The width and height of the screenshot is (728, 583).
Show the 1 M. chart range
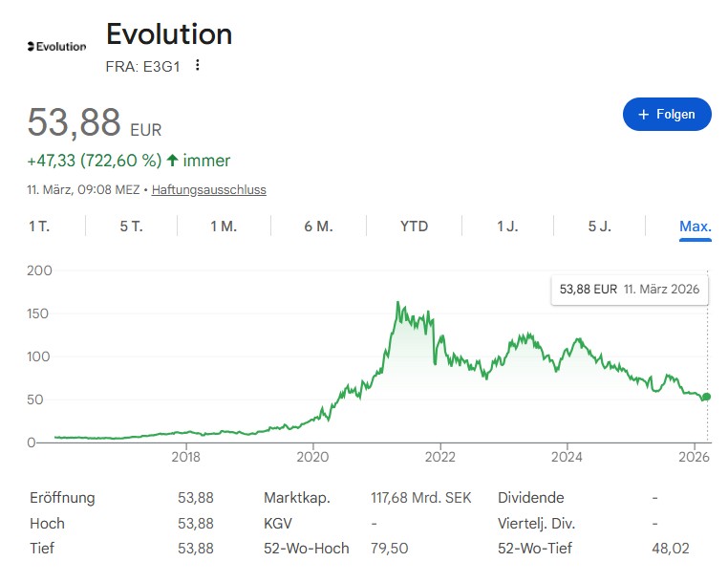tap(224, 227)
